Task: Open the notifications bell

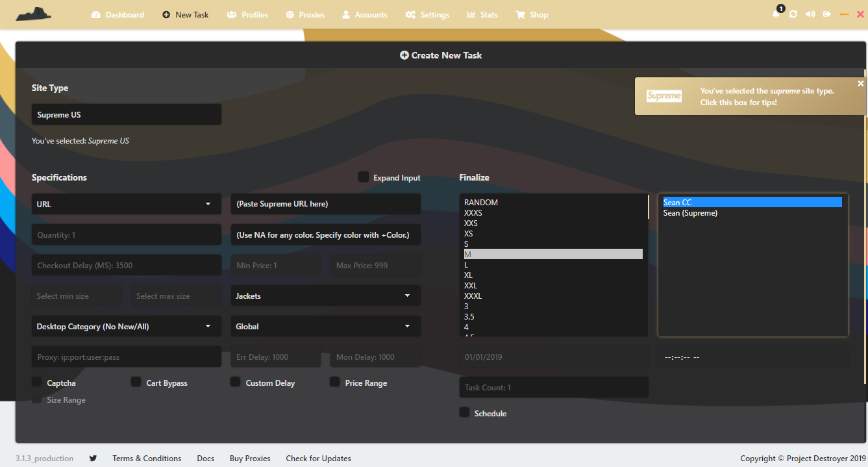Action: click(776, 14)
